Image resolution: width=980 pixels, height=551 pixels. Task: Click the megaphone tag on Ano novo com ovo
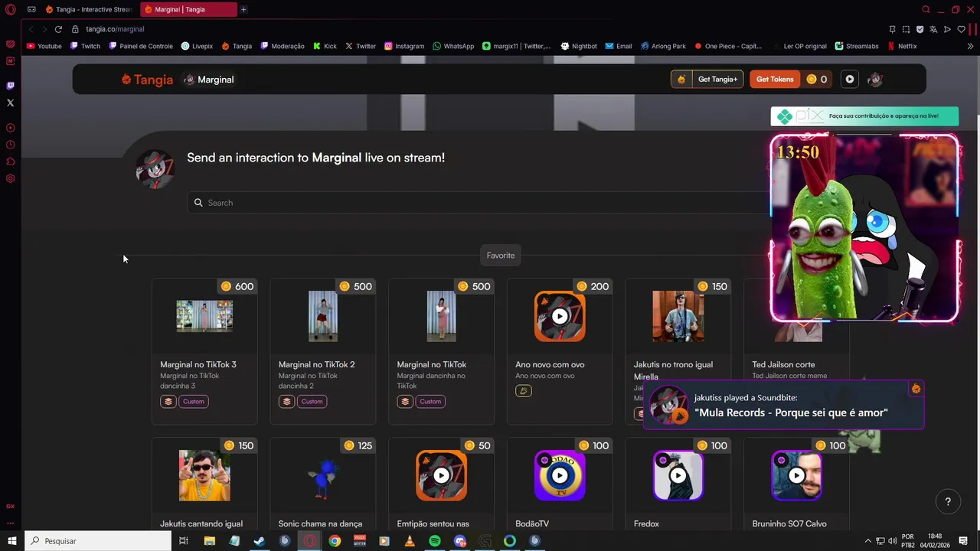tap(524, 391)
